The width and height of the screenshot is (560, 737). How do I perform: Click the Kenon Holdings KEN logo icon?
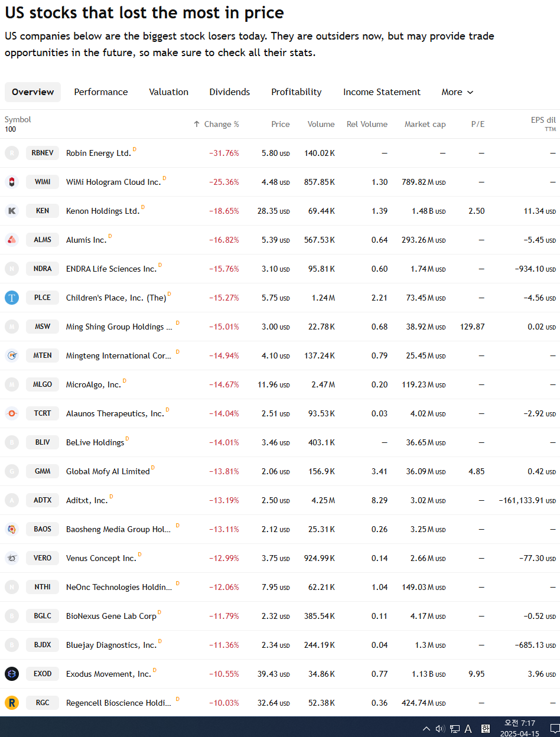(12, 211)
